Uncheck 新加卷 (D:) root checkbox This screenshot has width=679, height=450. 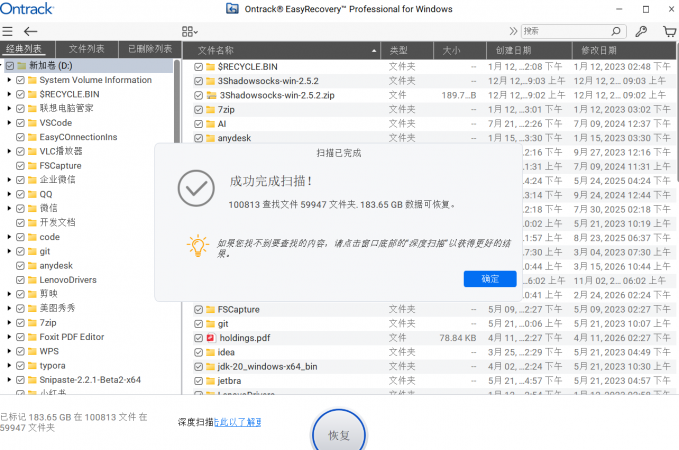tap(10, 66)
